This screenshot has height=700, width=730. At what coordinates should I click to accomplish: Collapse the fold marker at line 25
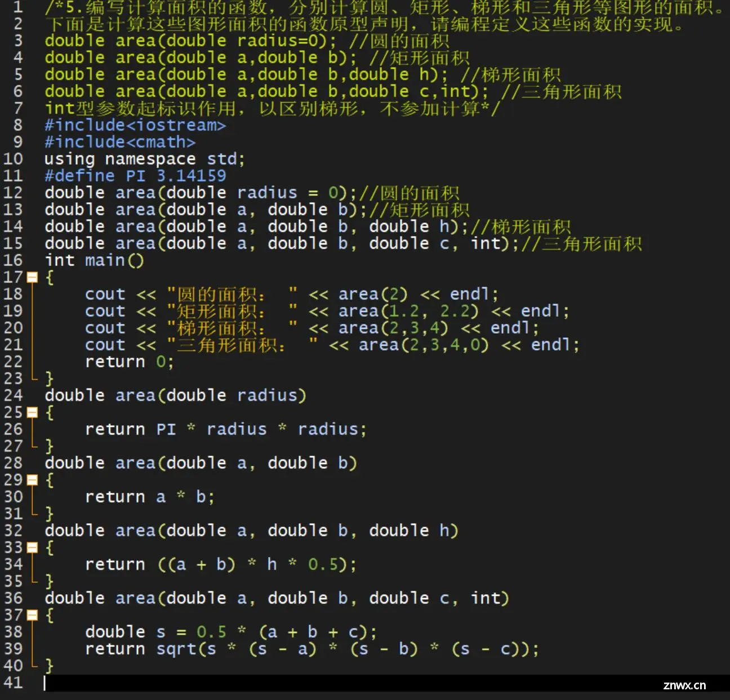(x=32, y=412)
